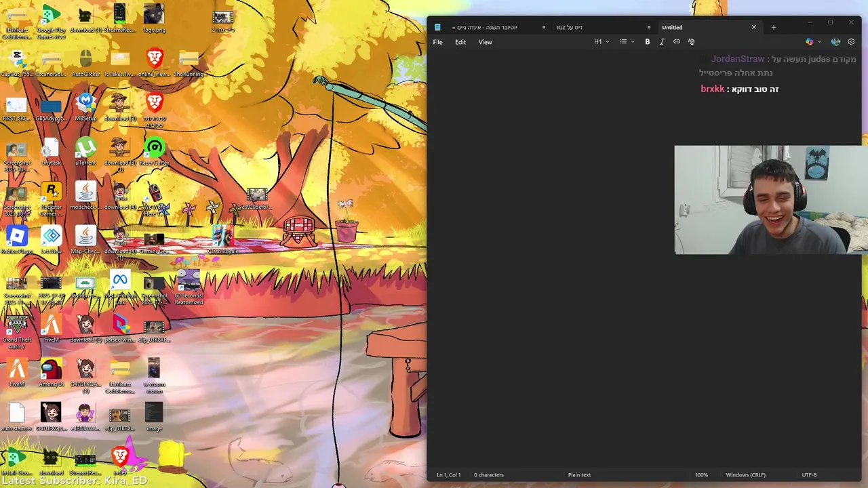Expand the H1 heading dropdown
The width and height of the screenshot is (868, 488).
pyautogui.click(x=601, y=42)
